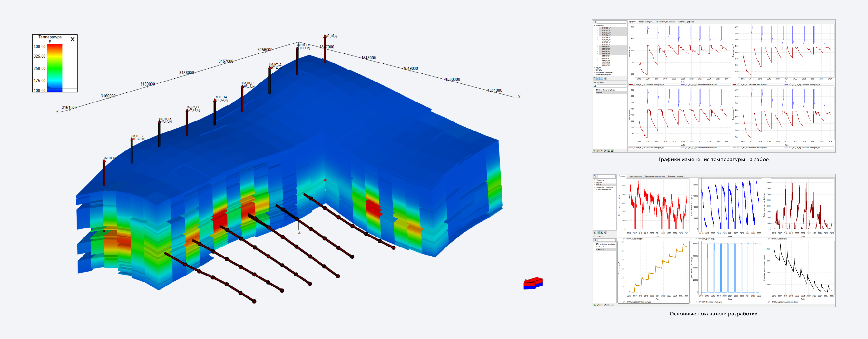Screen dimensions: 868x339
Task: Click the 1549000 X-axis label
Action: 410,68
